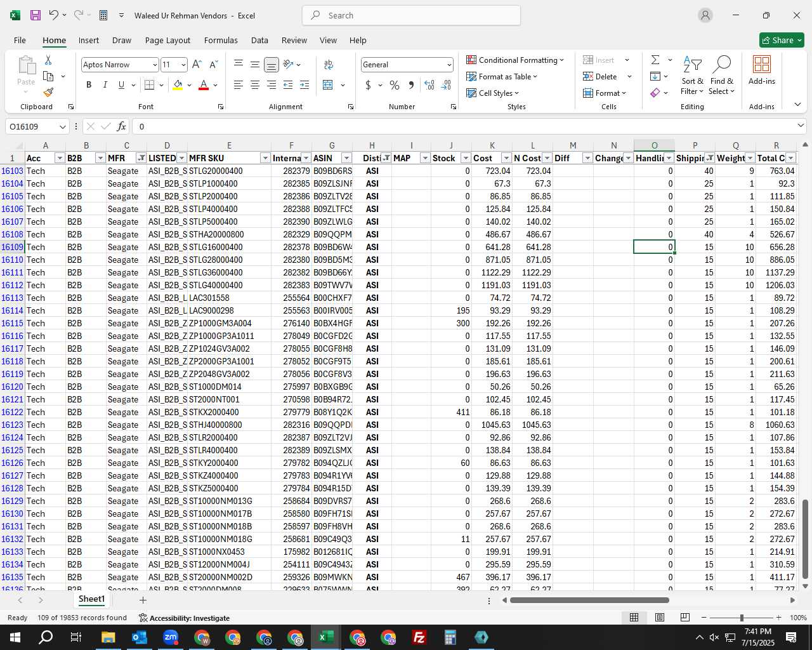Click the Borders icon

150,84
